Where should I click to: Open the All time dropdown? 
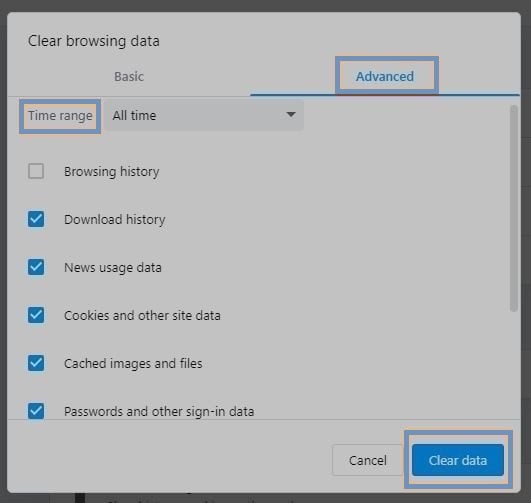(x=204, y=116)
